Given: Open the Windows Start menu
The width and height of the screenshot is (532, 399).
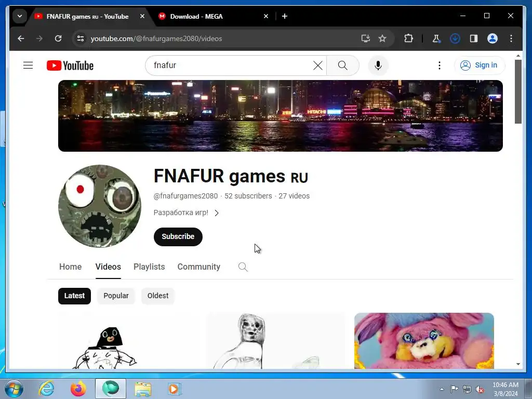Looking at the screenshot, I should click(14, 389).
